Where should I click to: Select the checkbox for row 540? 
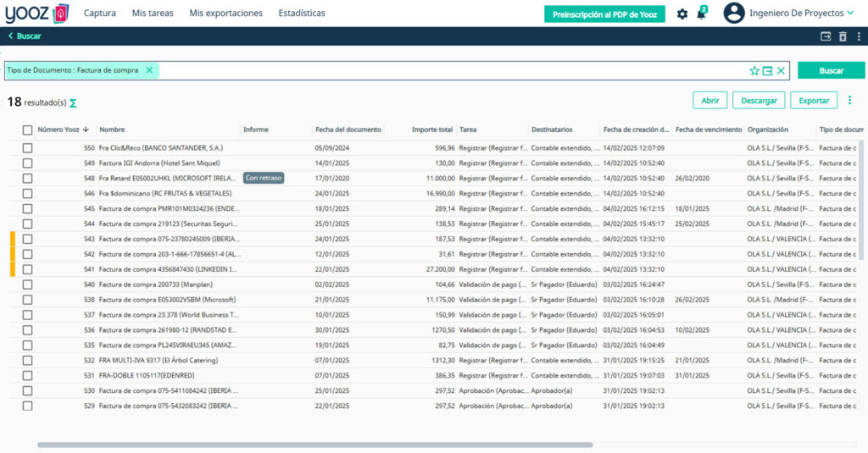click(x=28, y=285)
